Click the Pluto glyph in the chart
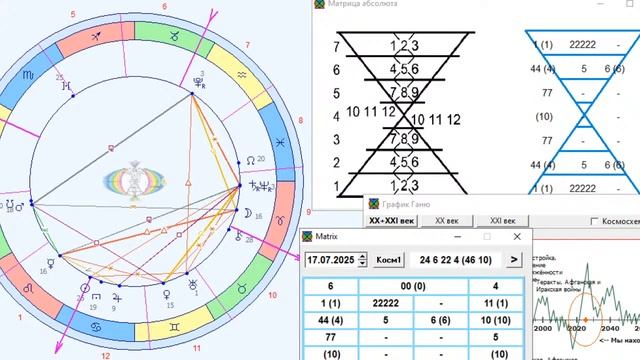 click(199, 82)
